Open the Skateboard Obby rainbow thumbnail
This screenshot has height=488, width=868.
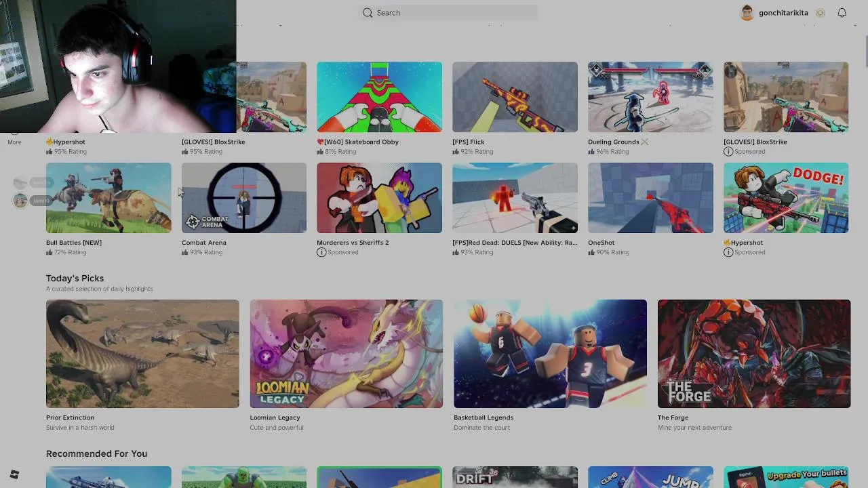pyautogui.click(x=379, y=97)
